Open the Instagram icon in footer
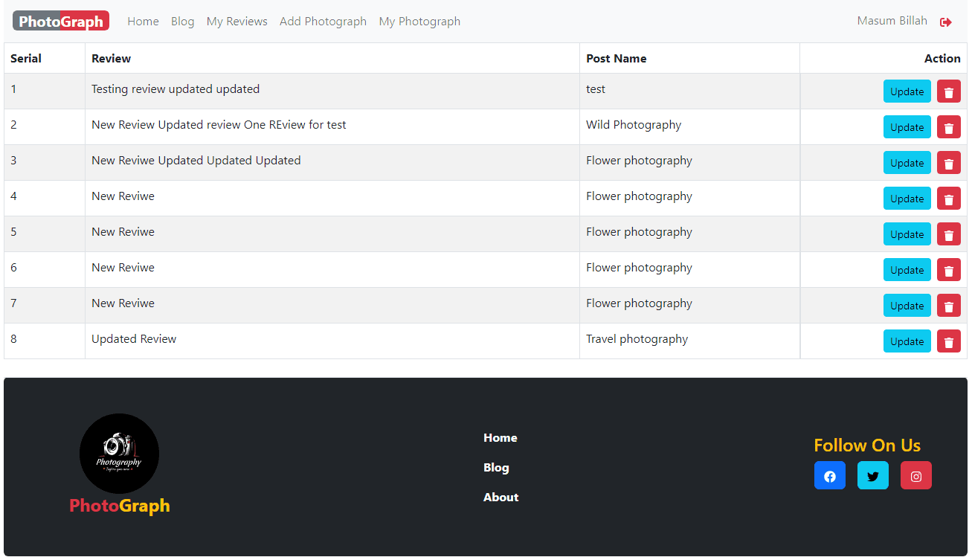The image size is (972, 560). coord(915,476)
